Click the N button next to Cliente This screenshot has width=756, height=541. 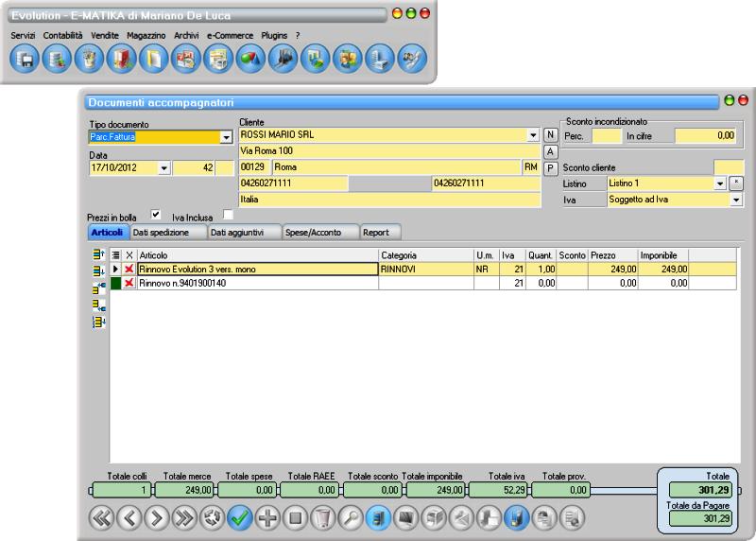[x=550, y=135]
